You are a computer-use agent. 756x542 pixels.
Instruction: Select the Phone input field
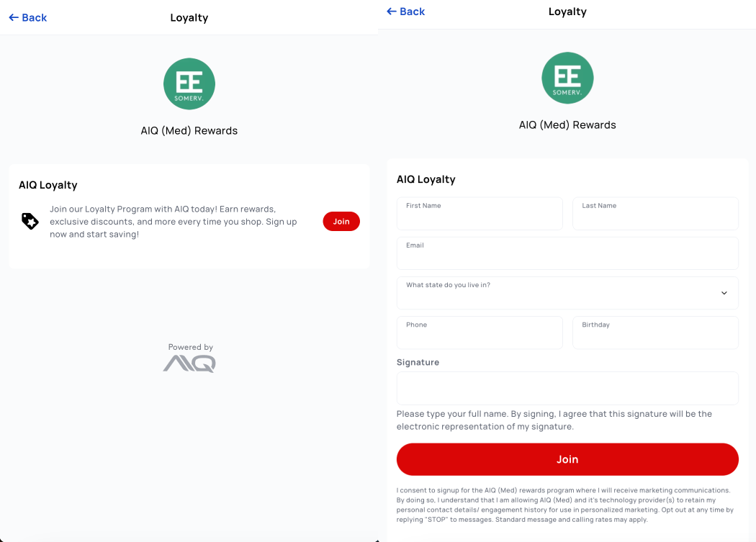click(x=480, y=333)
